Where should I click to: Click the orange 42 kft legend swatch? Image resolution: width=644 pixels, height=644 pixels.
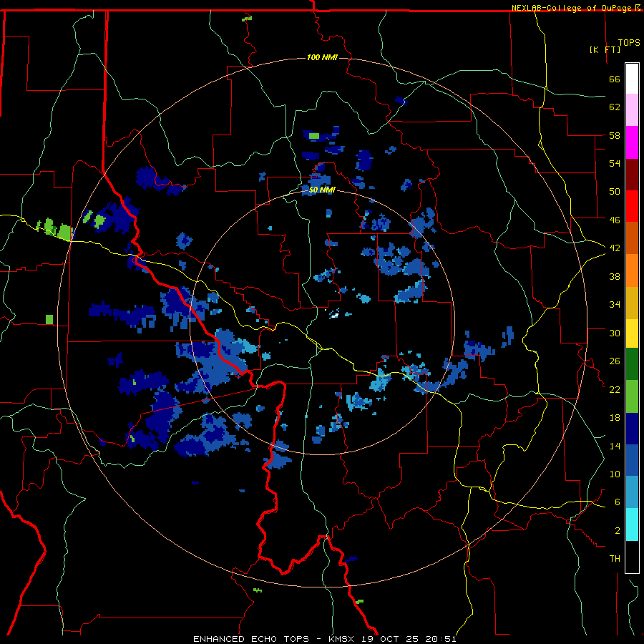click(632, 270)
